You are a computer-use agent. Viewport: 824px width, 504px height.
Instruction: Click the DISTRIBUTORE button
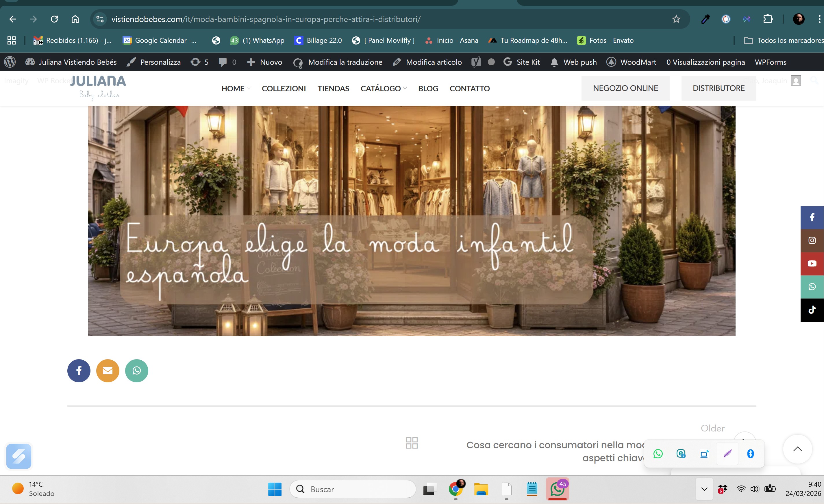(x=718, y=88)
